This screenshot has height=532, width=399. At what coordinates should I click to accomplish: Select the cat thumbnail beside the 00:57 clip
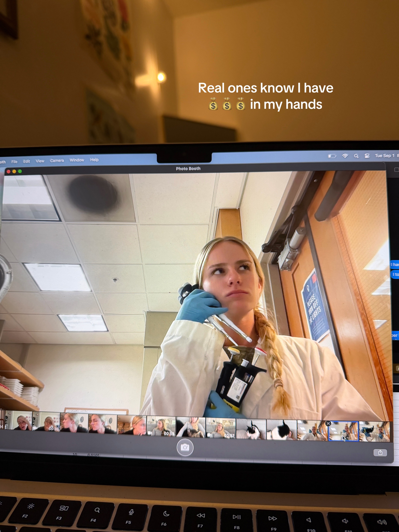pyautogui.click(x=251, y=429)
